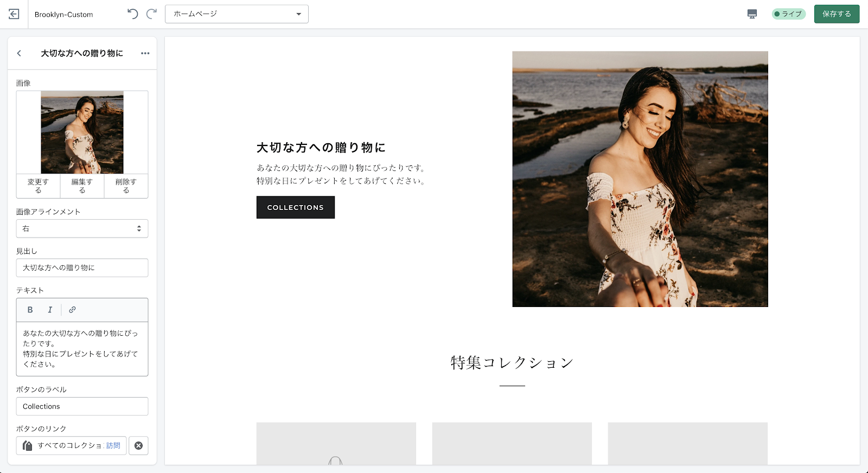The image size is (868, 473).
Task: Click the 削除する image delete button
Action: pyautogui.click(x=126, y=186)
